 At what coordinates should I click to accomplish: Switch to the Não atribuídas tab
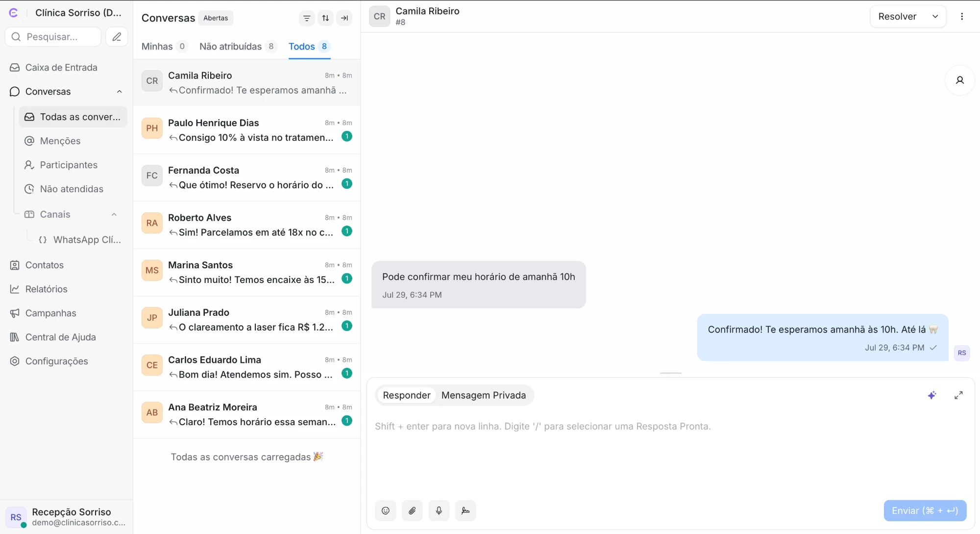click(238, 47)
